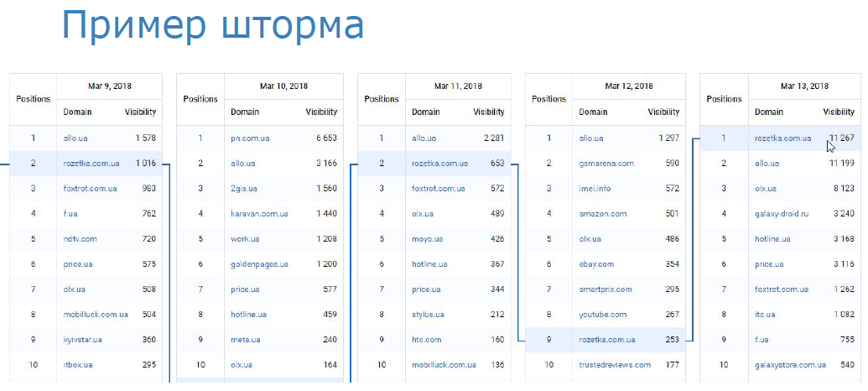The height and width of the screenshot is (391, 868).
Task: Click the Mar 11, 2018 date header
Action: click(x=458, y=86)
